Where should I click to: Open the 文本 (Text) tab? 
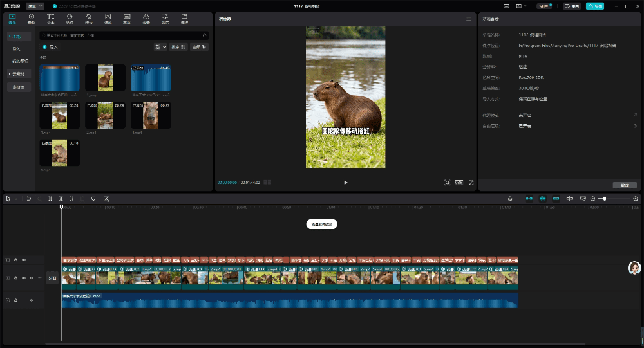[50, 17]
